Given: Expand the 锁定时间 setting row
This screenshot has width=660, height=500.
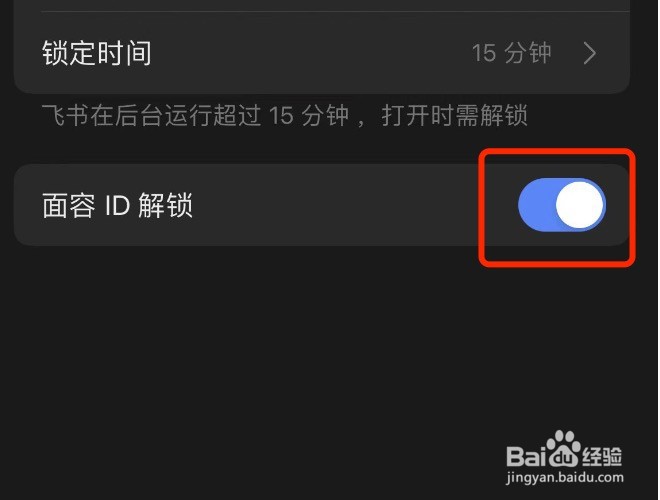Looking at the screenshot, I should point(322,53).
